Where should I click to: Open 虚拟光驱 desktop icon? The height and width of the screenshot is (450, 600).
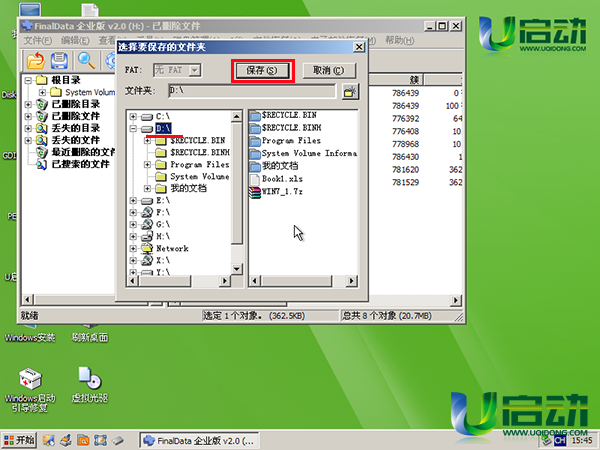coord(90,385)
